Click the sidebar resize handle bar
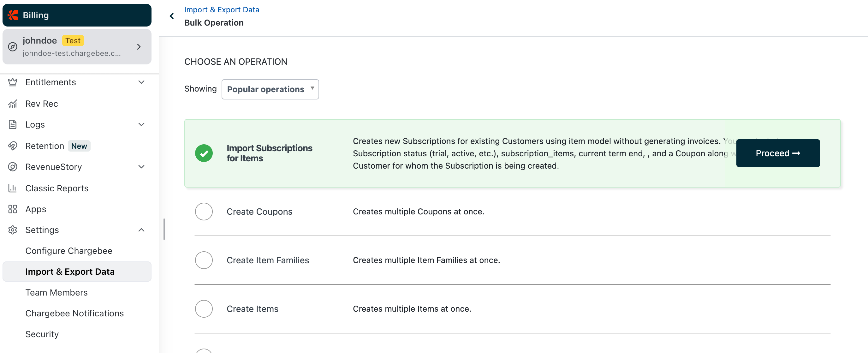The image size is (868, 353). [x=164, y=229]
